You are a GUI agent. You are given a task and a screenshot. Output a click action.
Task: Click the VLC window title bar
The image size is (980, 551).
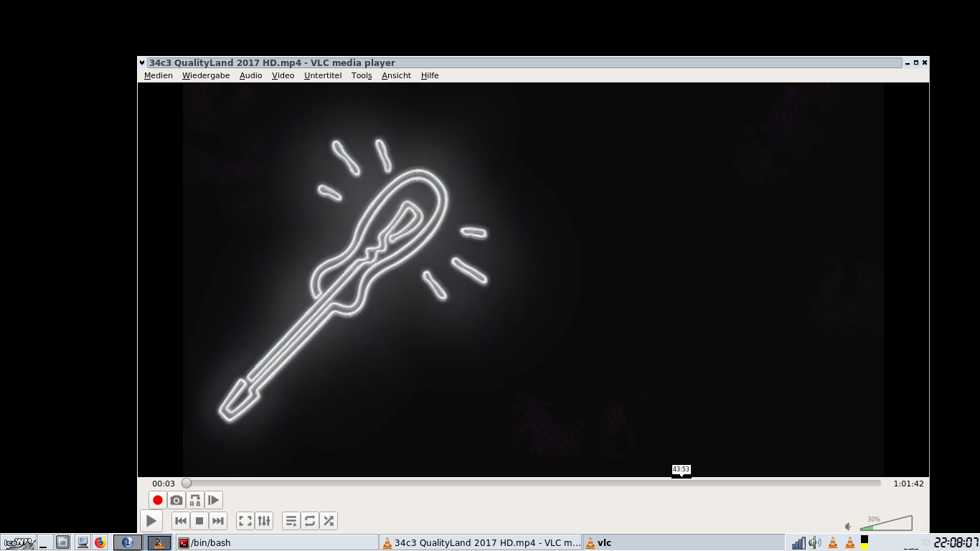click(524, 62)
